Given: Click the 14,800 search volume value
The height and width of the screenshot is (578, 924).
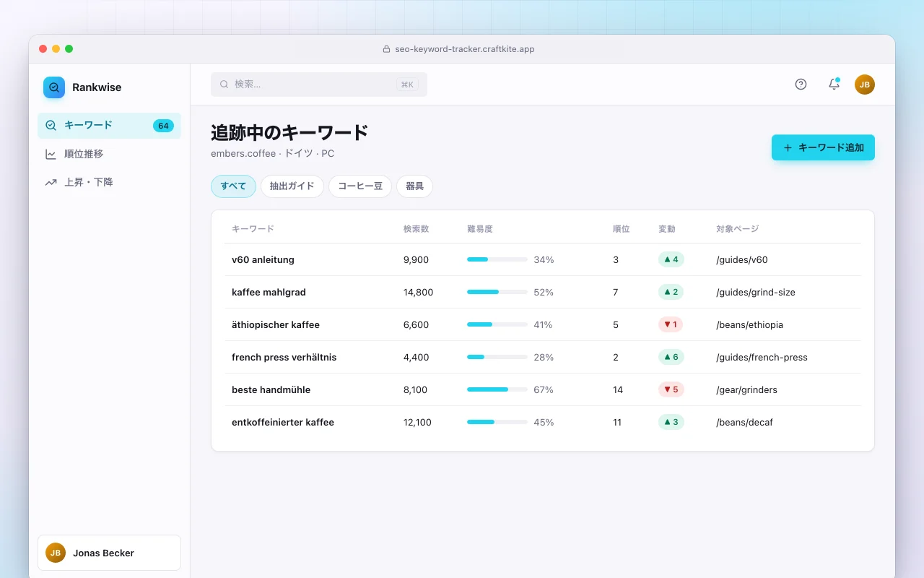Looking at the screenshot, I should (419, 292).
